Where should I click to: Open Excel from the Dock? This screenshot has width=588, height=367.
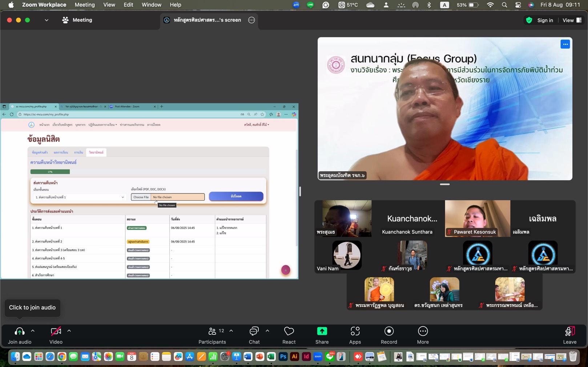tap(271, 357)
